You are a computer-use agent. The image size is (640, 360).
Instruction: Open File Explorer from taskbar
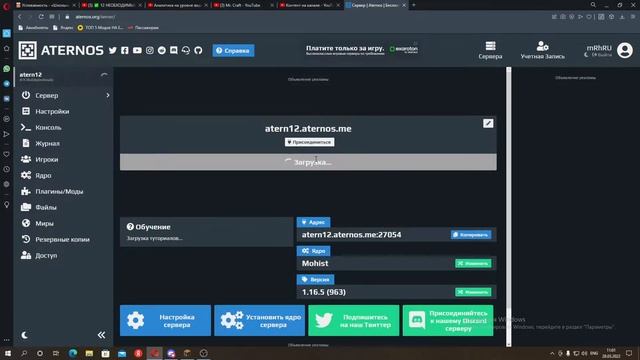click(x=89, y=353)
